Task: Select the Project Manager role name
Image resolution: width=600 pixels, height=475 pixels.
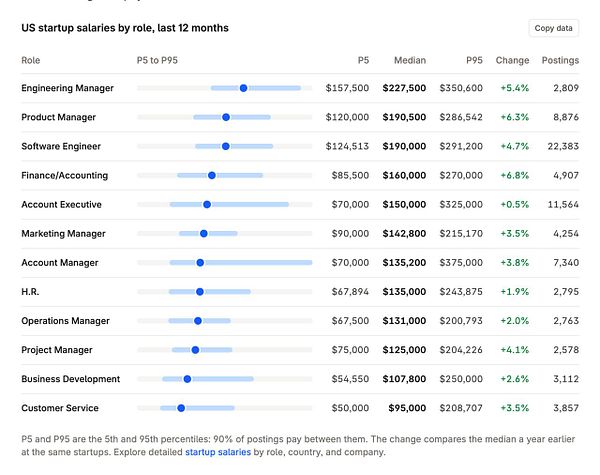Action: tap(57, 350)
